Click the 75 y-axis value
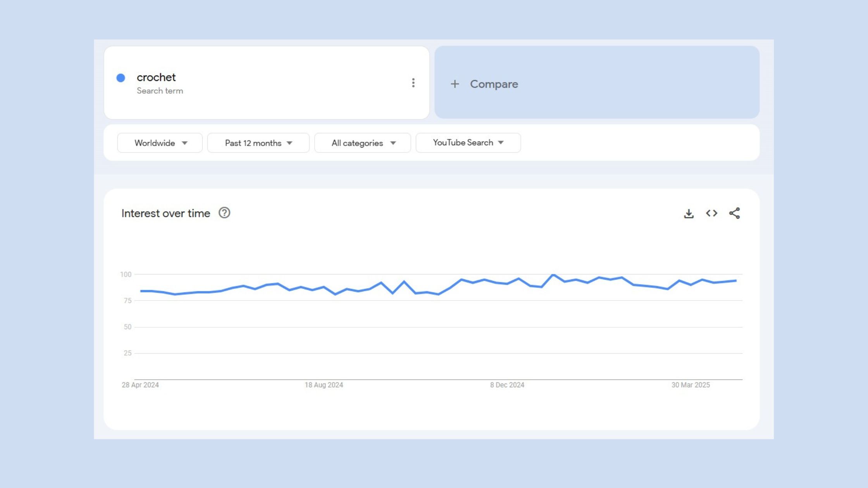Image resolution: width=868 pixels, height=488 pixels. click(127, 301)
